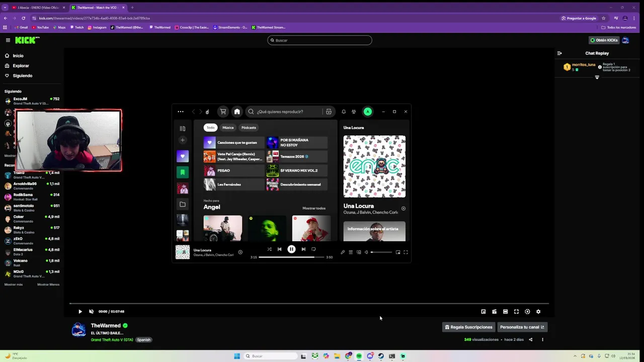Click the Regala Suscripciones button
Viewport: 644px width, 362px height.
[469, 327]
